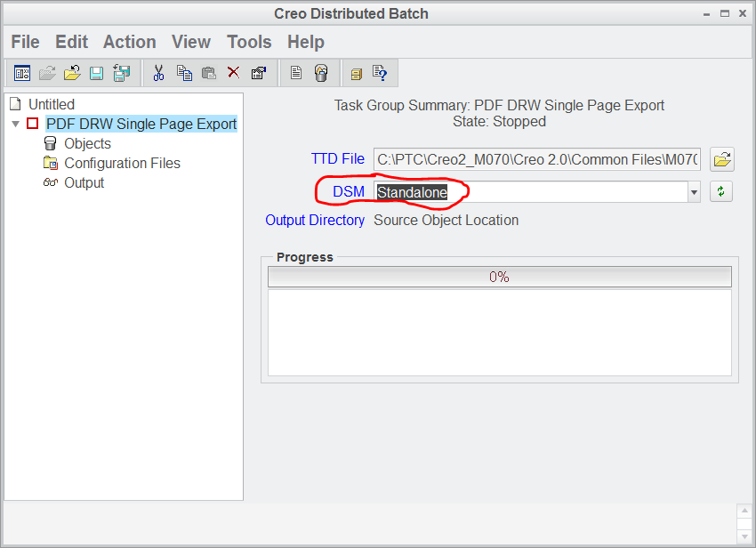Screen dimensions: 756x548
Task: Click the Task Group Summary heading
Action: click(x=499, y=105)
